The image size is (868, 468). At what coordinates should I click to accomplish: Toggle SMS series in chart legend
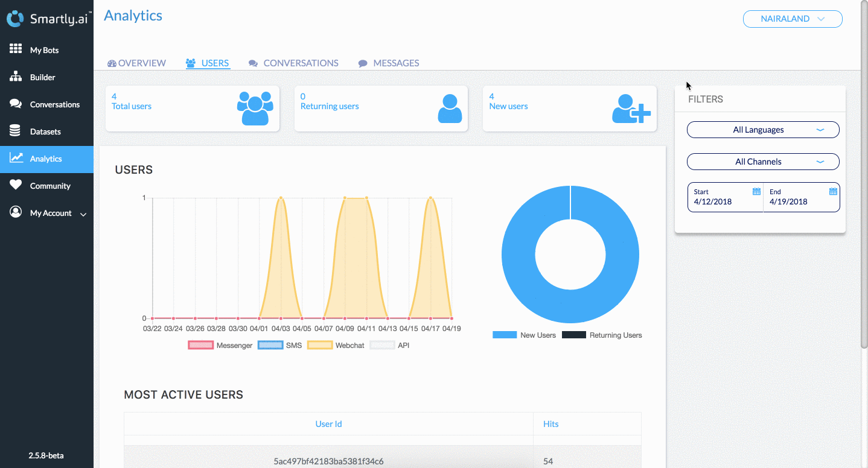pyautogui.click(x=279, y=345)
